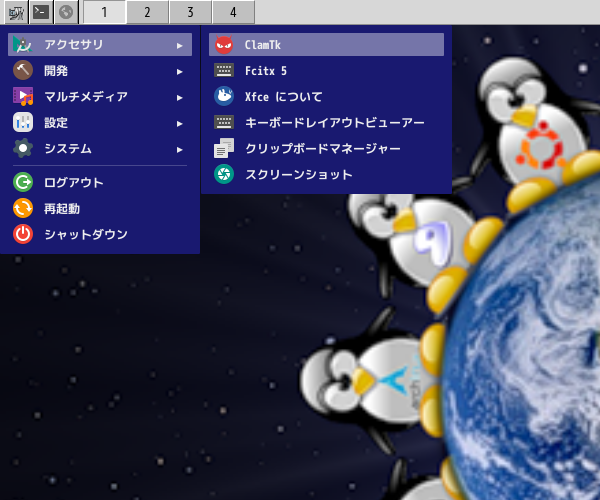Expand the マルチメディア submenu arrow

click(179, 98)
